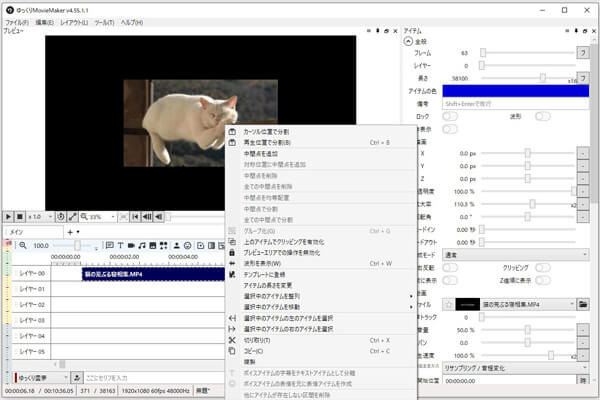Select the item right of selected item
Screen dimensions: 600x400
point(321,329)
